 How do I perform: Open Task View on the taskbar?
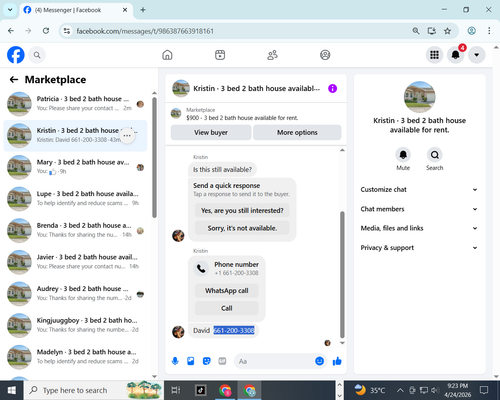pos(176,390)
